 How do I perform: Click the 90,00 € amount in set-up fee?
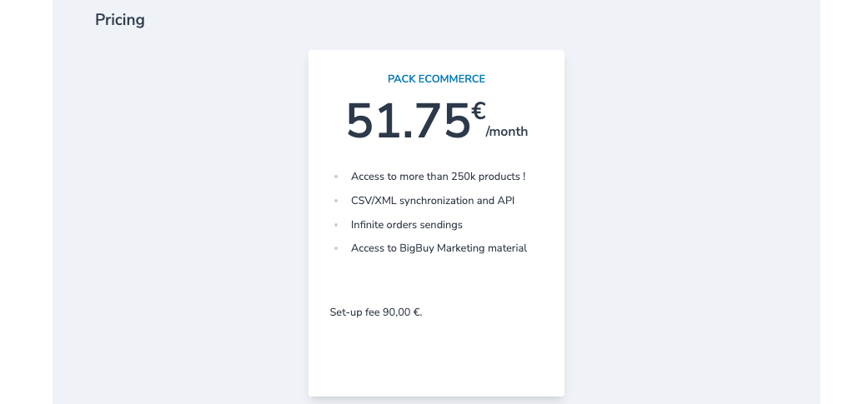(403, 312)
